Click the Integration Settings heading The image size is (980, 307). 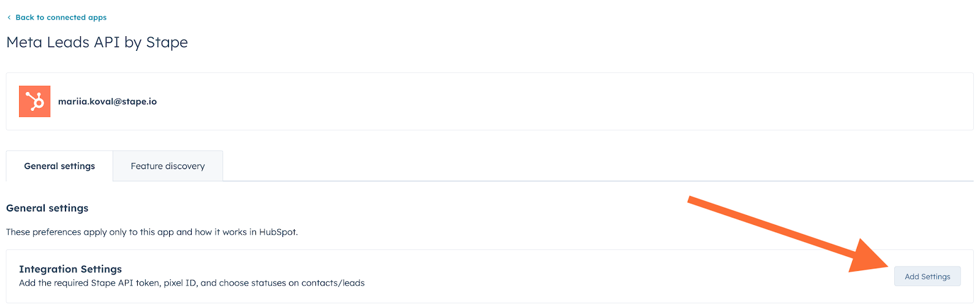[x=70, y=269]
